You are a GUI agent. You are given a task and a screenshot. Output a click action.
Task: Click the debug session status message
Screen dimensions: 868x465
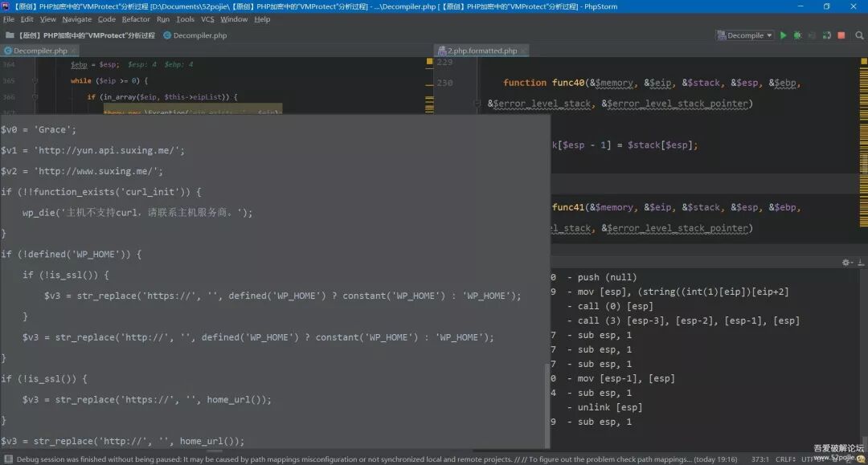point(376,459)
